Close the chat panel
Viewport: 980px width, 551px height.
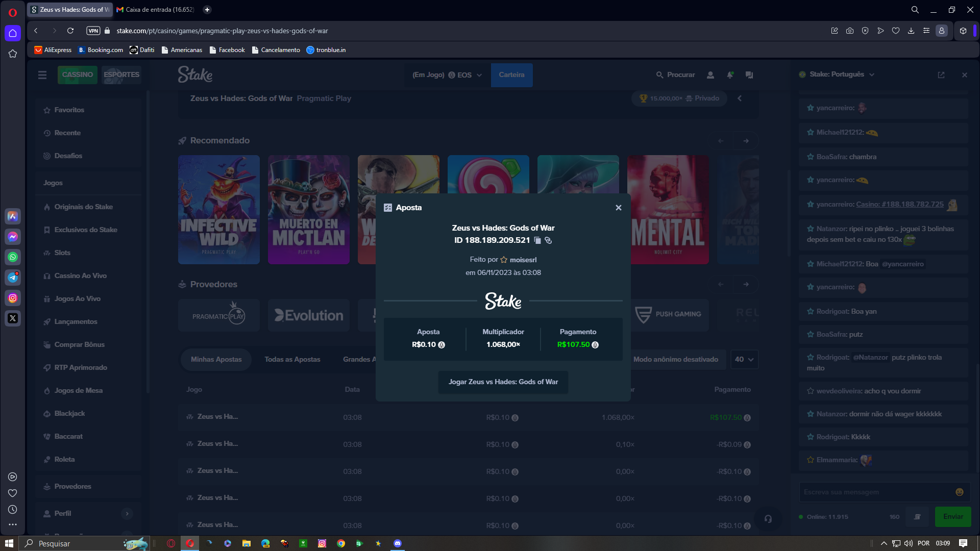click(964, 75)
